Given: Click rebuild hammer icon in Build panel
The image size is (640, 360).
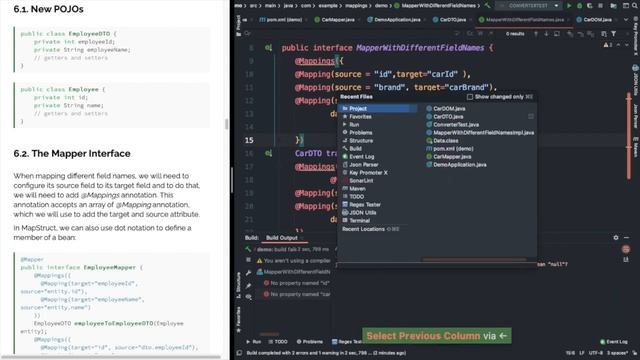Looking at the screenshot, I should pyautogui.click(x=248, y=249).
